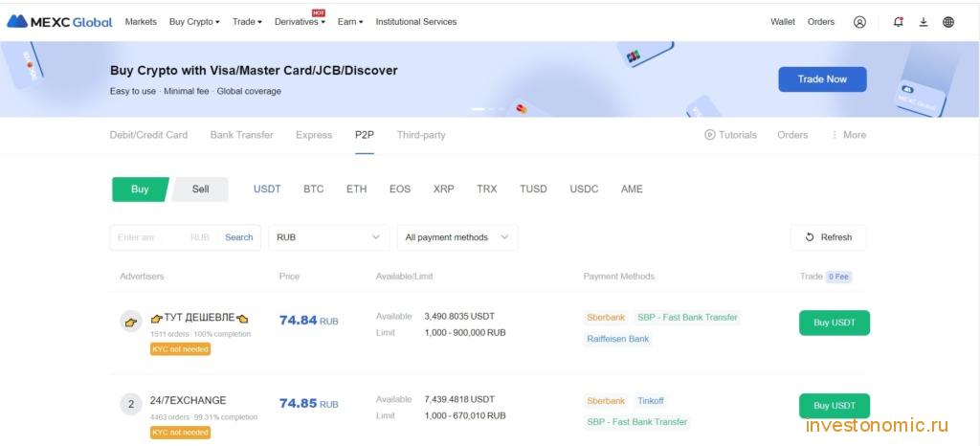Screen dimensions: 980x446
Task: Select the TRX coin tab
Action: [x=487, y=190]
